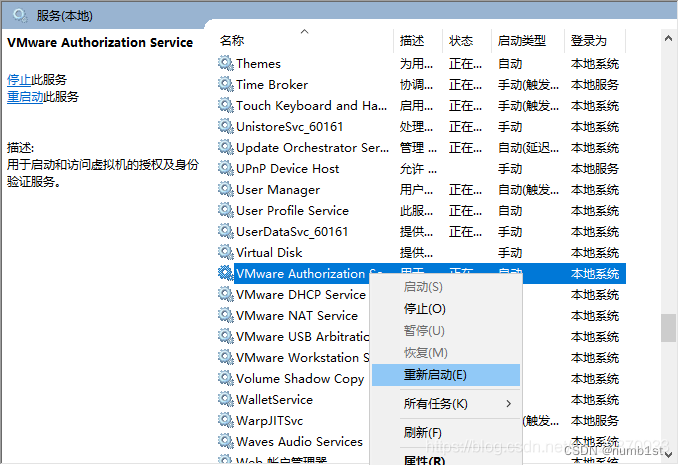Select the VMware NAT Service name
679x465 pixels.
pyautogui.click(x=297, y=316)
